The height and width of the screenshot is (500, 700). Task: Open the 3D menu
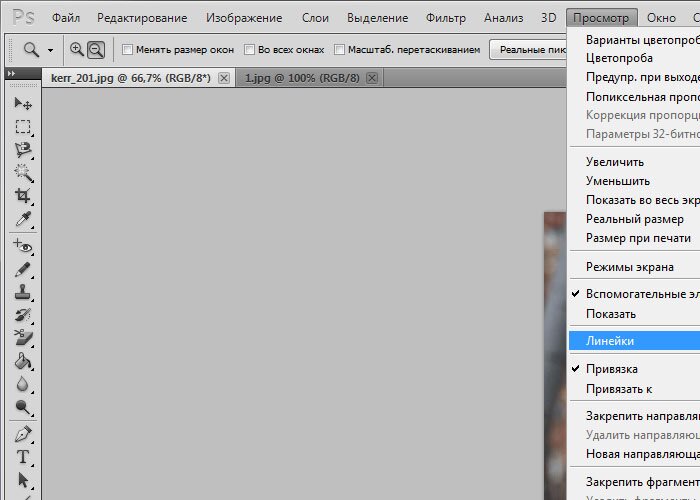coord(548,18)
